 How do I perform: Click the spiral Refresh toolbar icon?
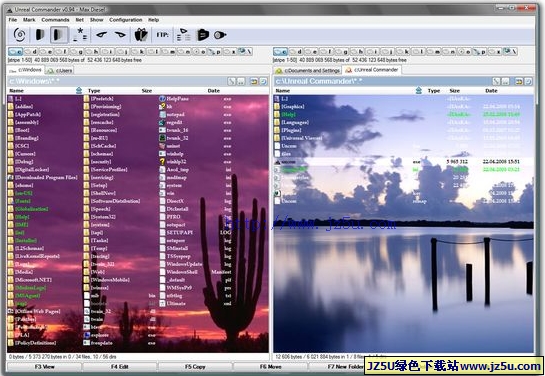(x=19, y=35)
